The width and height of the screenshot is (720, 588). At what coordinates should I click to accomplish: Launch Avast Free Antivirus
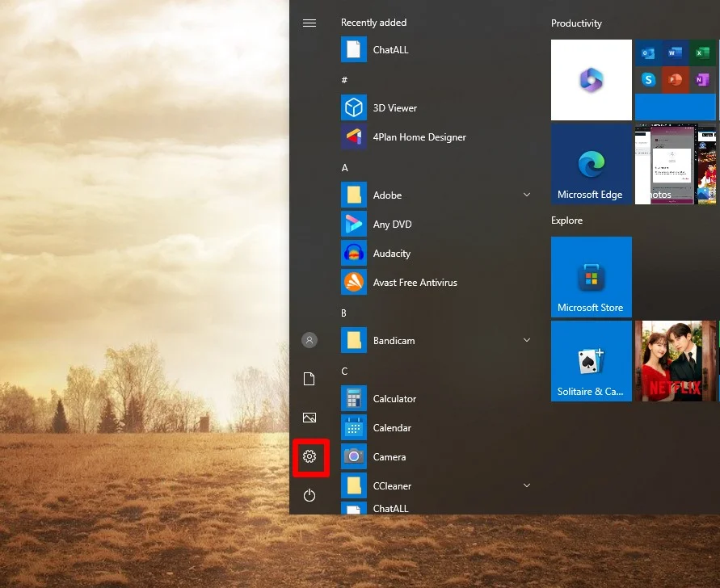coord(415,282)
